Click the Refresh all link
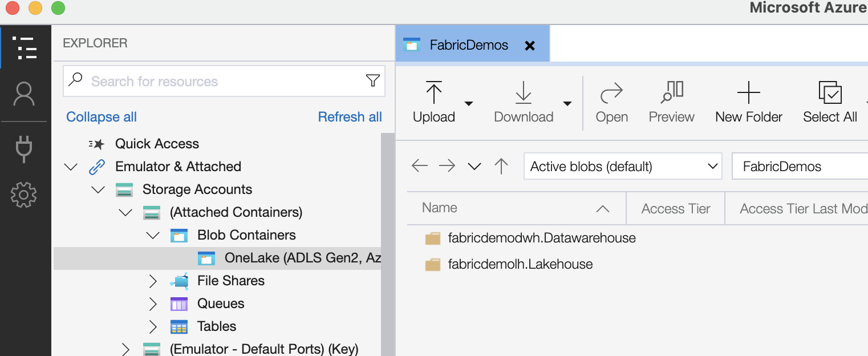 pos(350,117)
